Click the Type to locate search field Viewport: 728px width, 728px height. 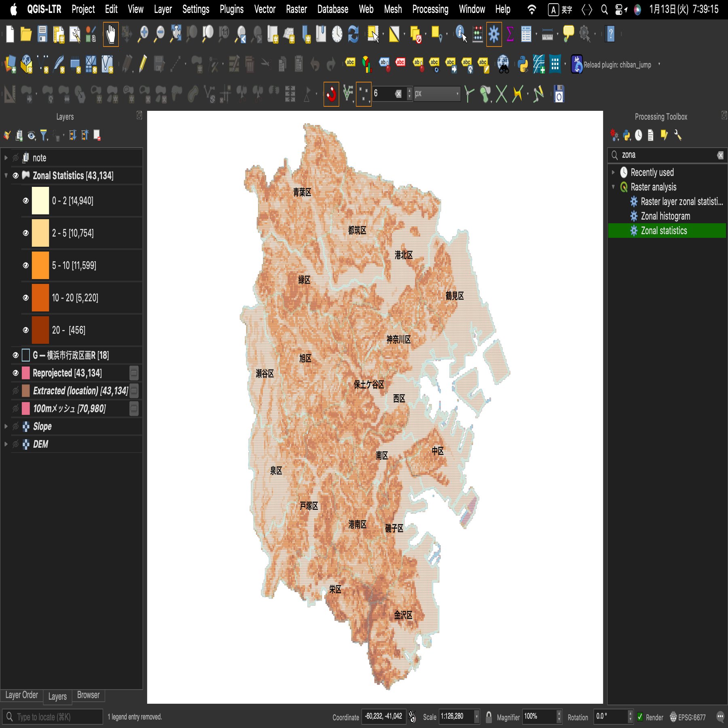53,717
